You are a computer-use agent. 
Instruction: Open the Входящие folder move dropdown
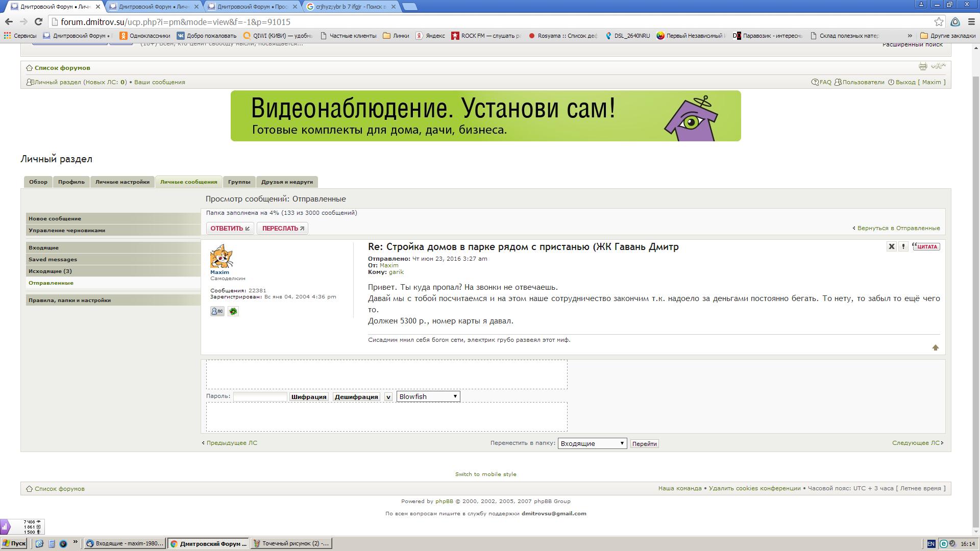pyautogui.click(x=592, y=443)
